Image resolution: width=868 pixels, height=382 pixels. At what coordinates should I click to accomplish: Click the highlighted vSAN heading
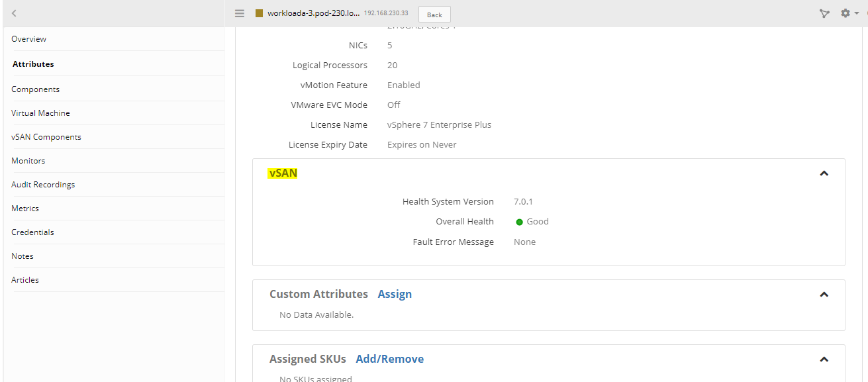pyautogui.click(x=282, y=173)
